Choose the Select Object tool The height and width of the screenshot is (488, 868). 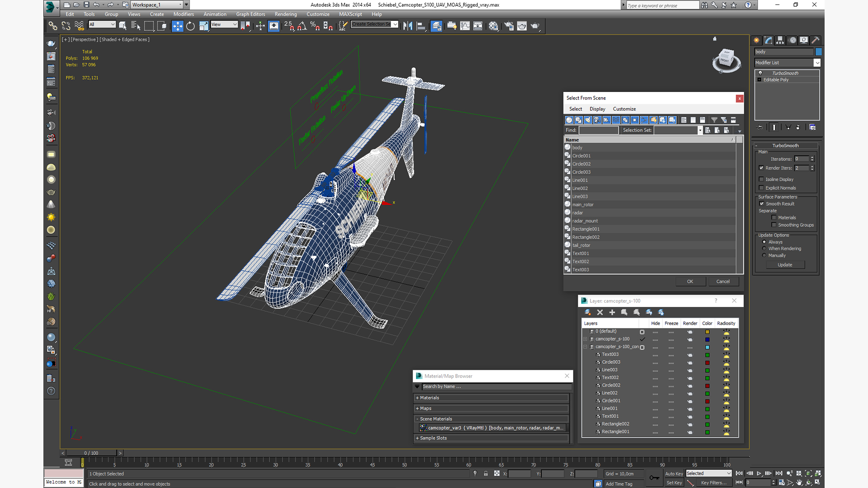(123, 26)
